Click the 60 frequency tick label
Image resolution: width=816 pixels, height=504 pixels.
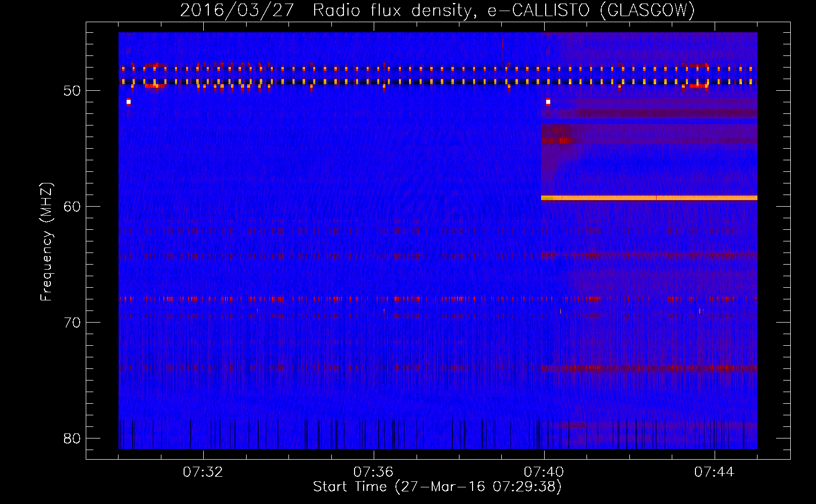[x=72, y=207]
